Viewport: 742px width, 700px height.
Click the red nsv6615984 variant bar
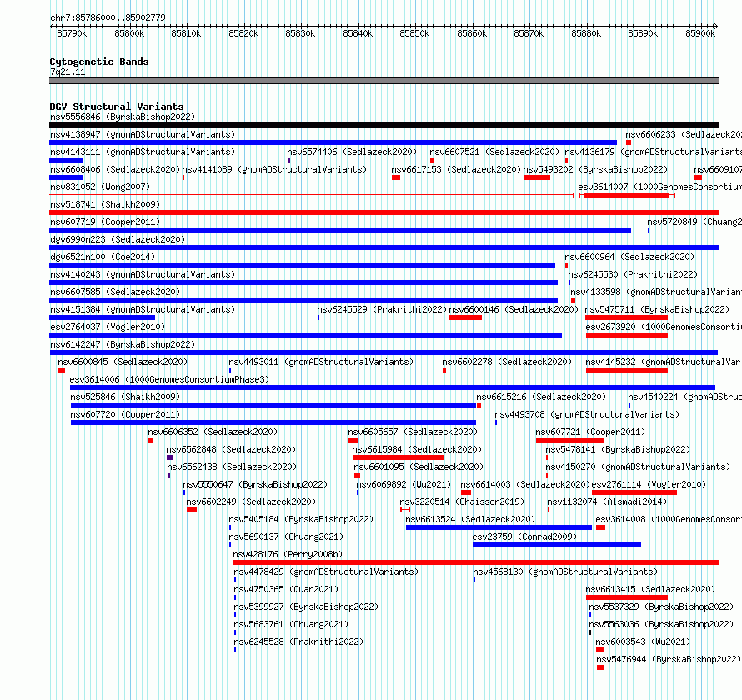point(398,457)
